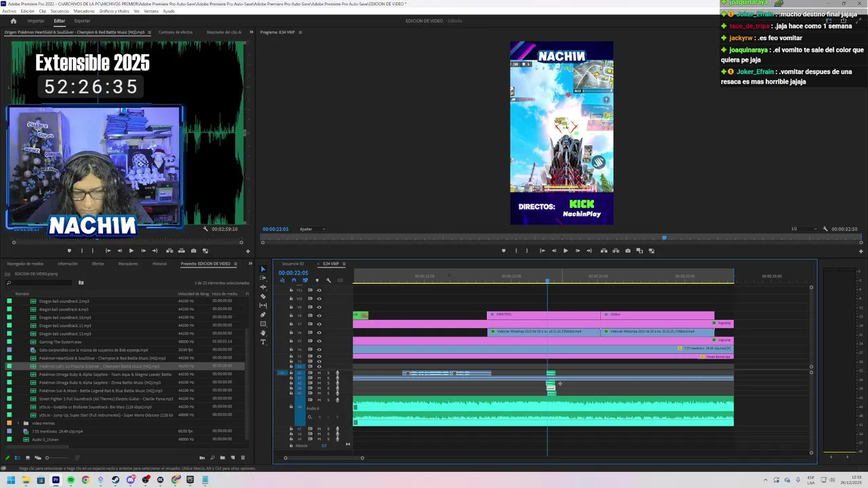This screenshot has height=488, width=868.
Task: Click the Program monitor playhead marker
Action: tap(664, 237)
